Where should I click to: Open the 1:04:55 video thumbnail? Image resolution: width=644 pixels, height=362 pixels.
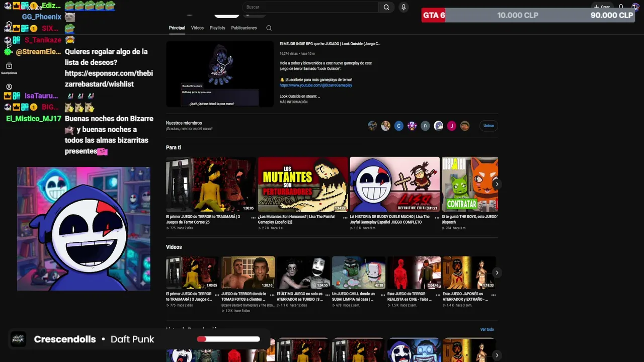[303, 273]
